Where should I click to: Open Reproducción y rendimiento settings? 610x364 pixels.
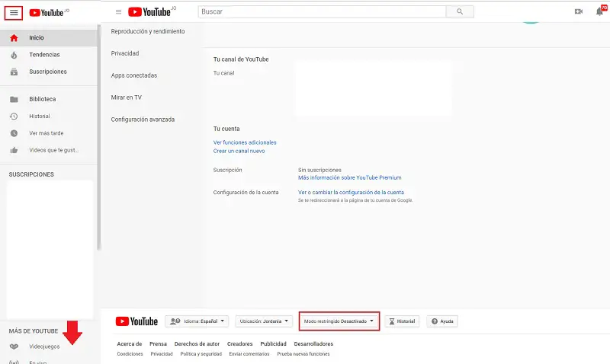pos(148,31)
